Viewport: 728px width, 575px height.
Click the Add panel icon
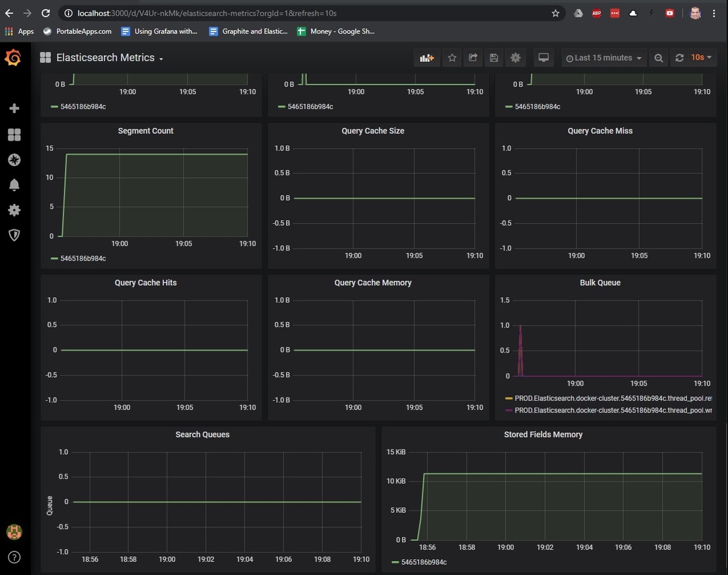(426, 58)
